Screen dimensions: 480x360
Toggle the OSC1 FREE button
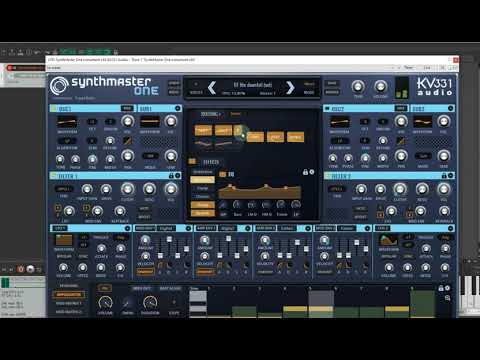[x=127, y=108]
